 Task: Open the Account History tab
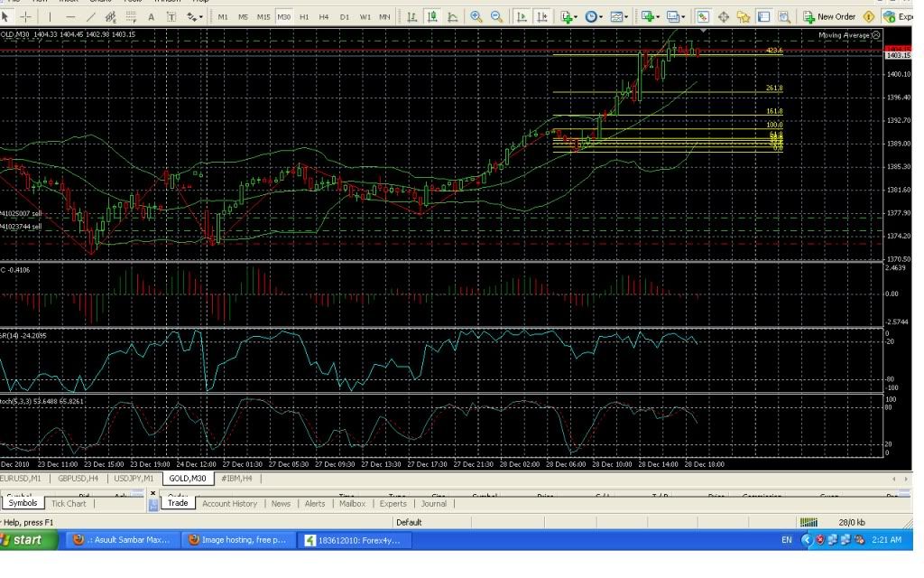pyautogui.click(x=229, y=504)
